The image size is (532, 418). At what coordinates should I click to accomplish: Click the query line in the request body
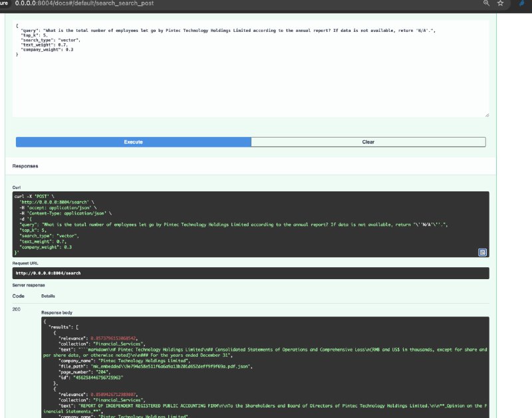click(x=228, y=31)
